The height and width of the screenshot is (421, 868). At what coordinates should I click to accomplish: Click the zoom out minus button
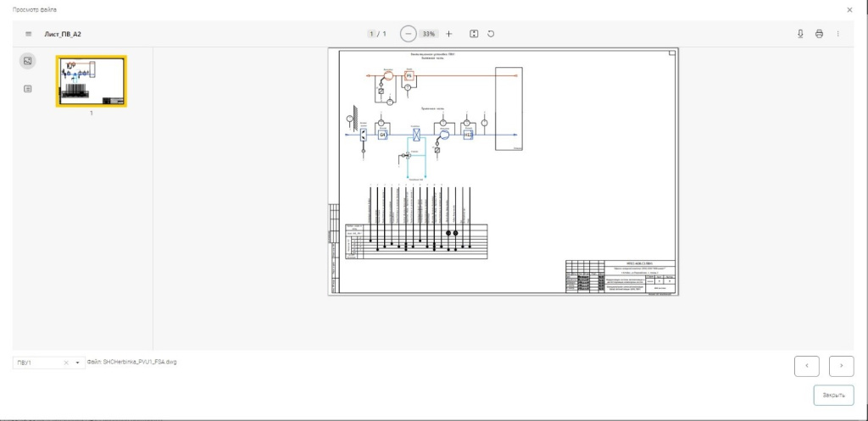pyautogui.click(x=409, y=34)
